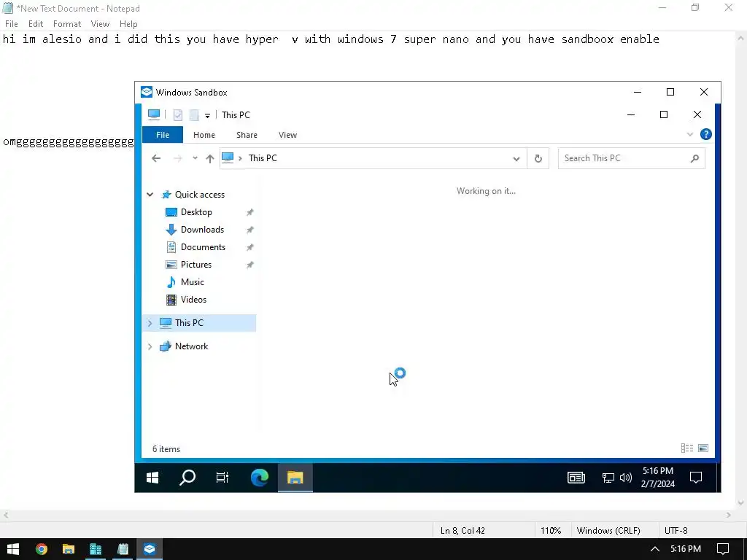747x560 pixels.
Task: Switch Explorer to details view
Action: coord(687,448)
